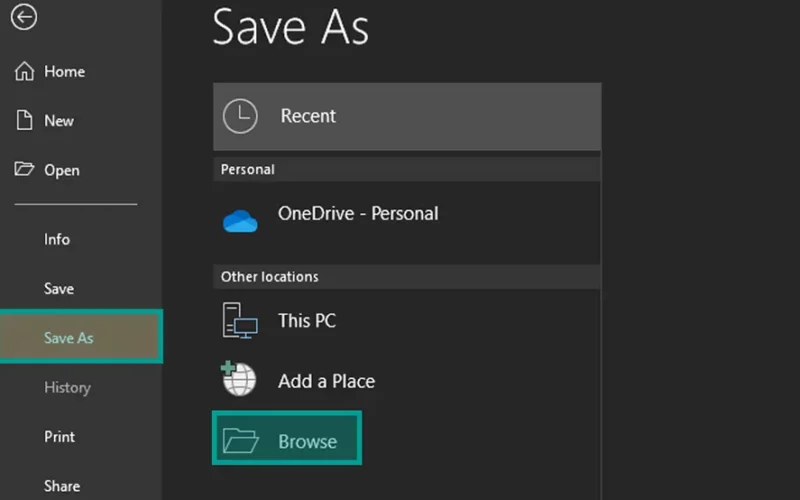
Task: Select Recent locations list
Action: (x=407, y=116)
